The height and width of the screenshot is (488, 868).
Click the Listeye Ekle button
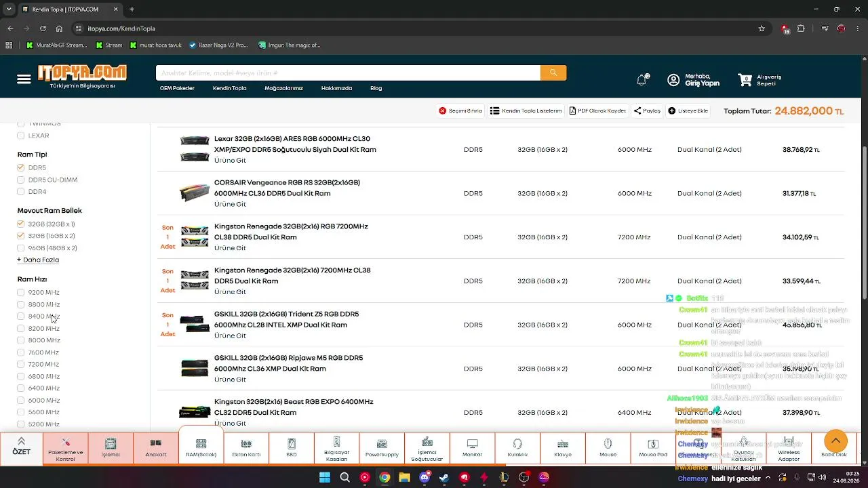688,110
